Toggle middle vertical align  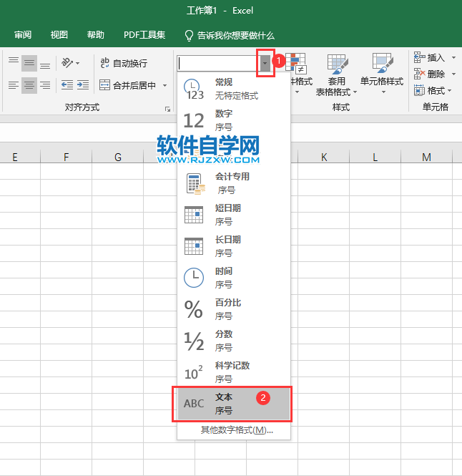point(29,63)
